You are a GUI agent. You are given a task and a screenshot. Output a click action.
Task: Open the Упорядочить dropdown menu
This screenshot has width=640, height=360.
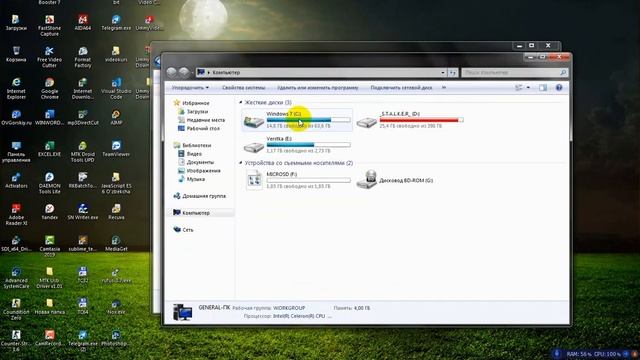[x=190, y=88]
